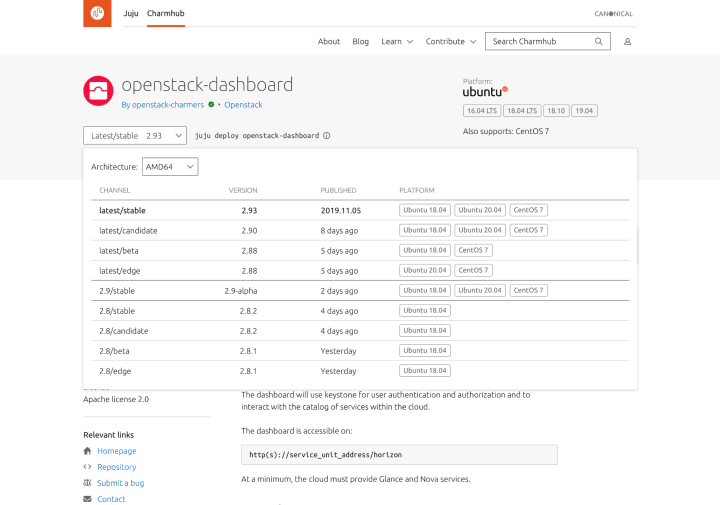Select the 2.8/stable channel row
Screen dimensions: 720x505
[360, 311]
